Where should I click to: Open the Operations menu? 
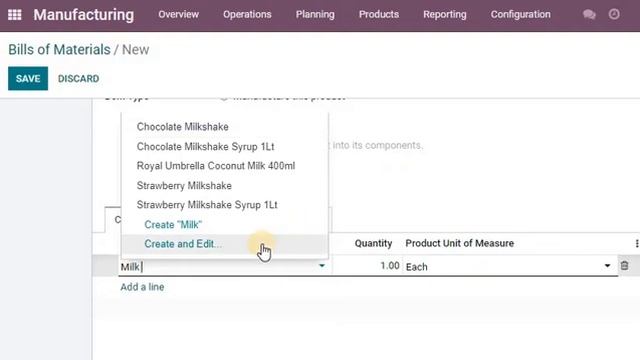click(x=247, y=14)
